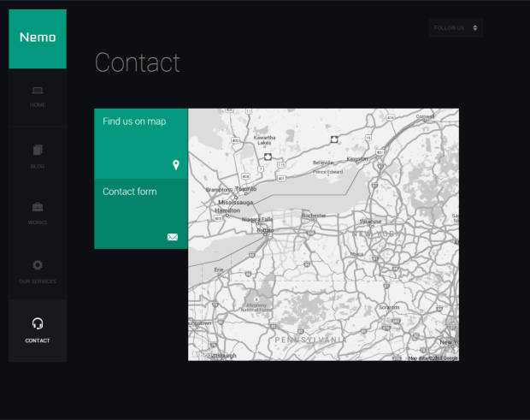Click the BLOG sidebar label

pos(38,167)
